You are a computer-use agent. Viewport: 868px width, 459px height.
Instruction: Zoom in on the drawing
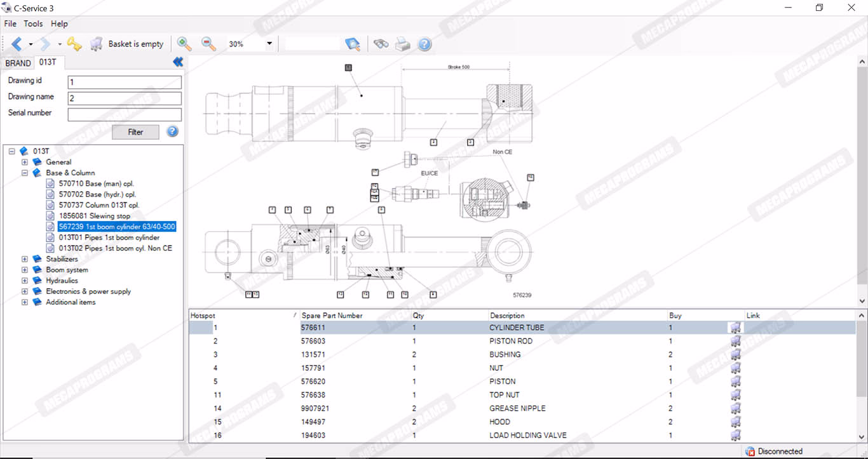pos(184,44)
